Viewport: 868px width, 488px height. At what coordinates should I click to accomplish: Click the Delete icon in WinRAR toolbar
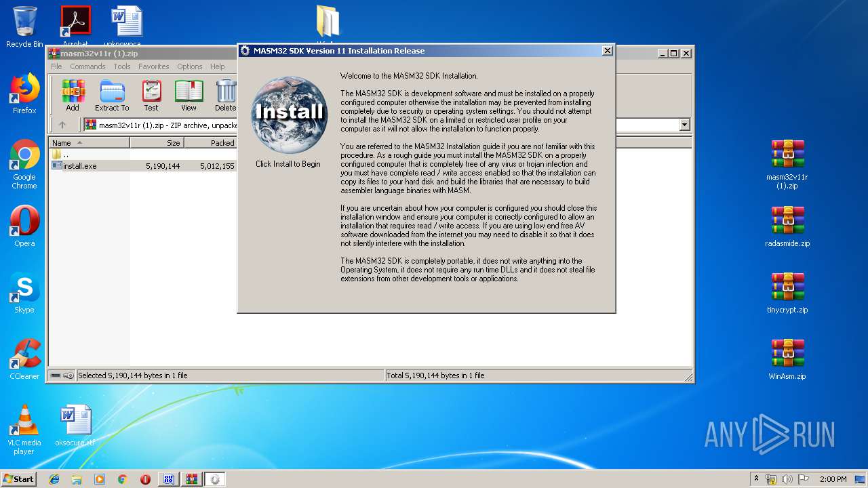click(226, 96)
